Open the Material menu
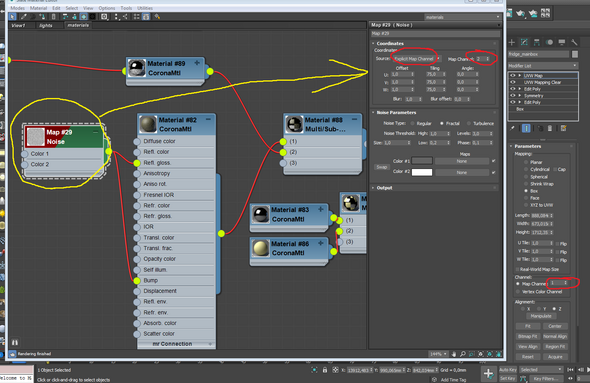 [x=38, y=8]
